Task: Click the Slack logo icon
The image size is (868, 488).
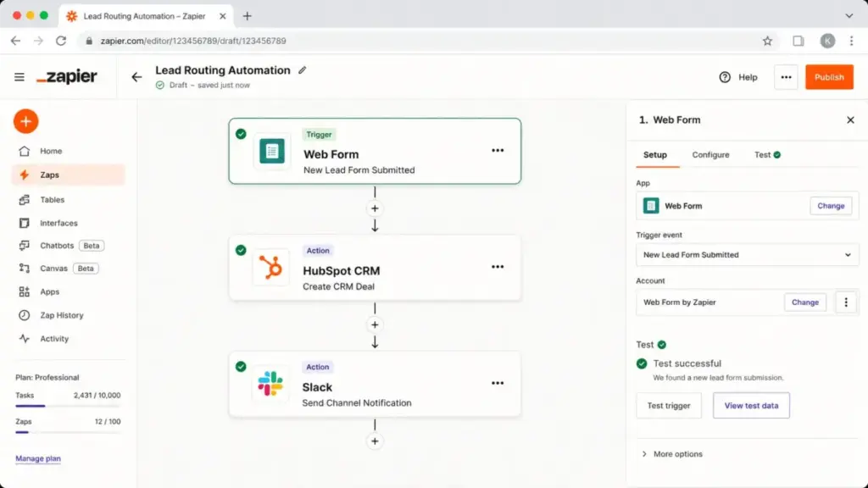Action: click(x=270, y=384)
